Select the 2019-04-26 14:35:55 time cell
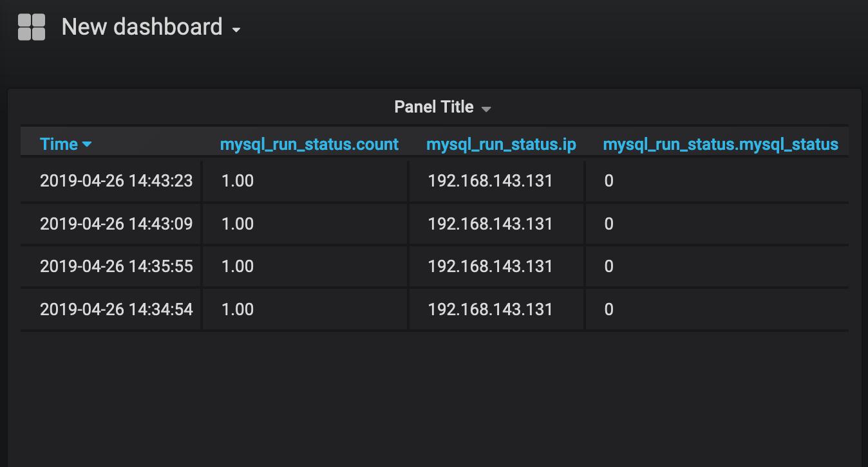Screen dimensions: 868x467 (117, 266)
